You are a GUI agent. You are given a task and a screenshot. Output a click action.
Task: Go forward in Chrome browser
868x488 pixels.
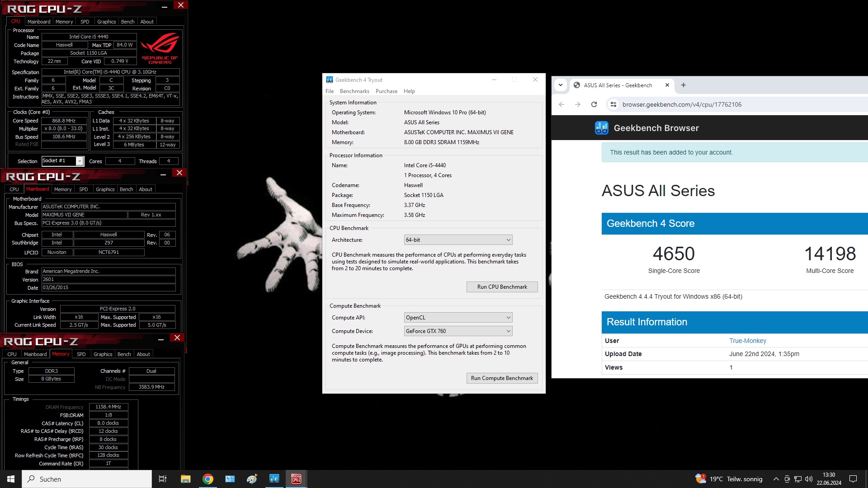coord(578,104)
